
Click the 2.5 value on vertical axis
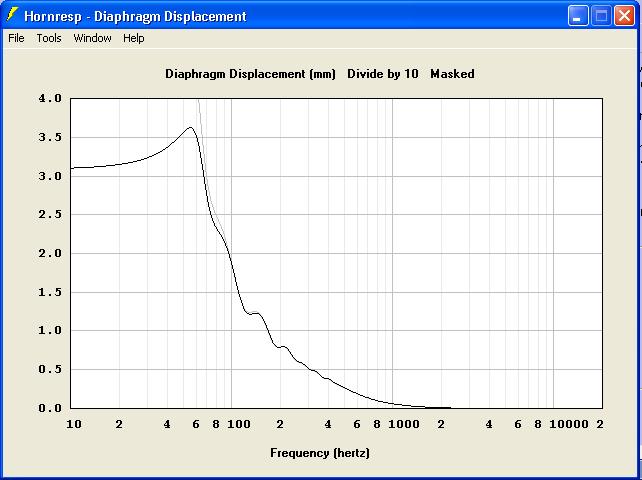[50, 215]
